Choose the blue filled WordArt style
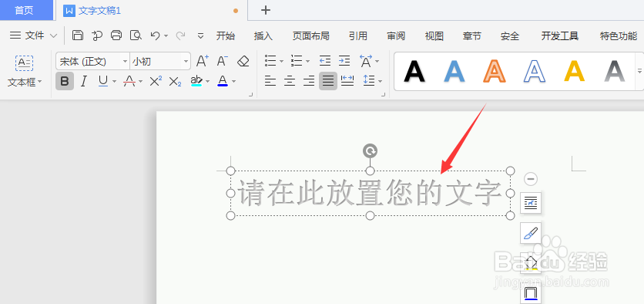644x304 pixels. click(454, 71)
